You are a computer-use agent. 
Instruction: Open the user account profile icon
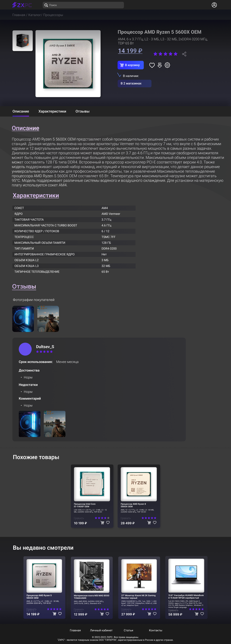(214, 5)
